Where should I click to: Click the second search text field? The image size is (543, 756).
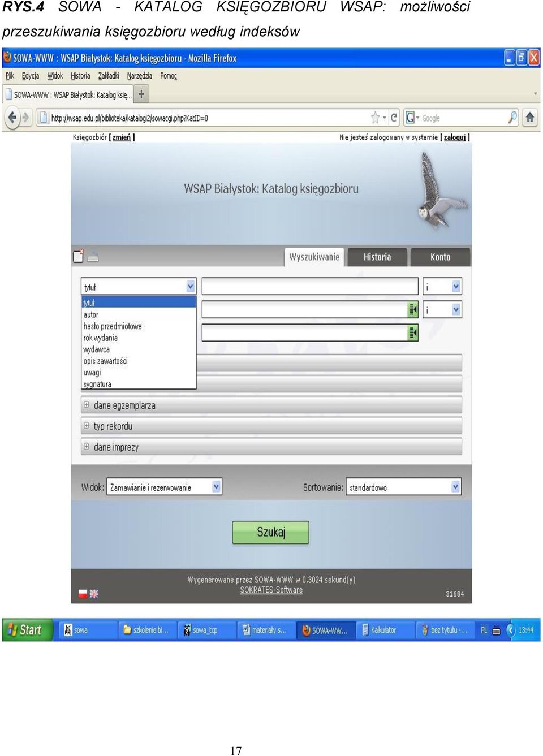click(305, 309)
